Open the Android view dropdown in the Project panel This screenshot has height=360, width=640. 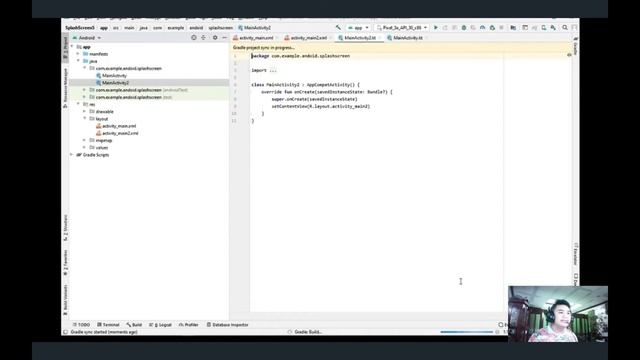pos(87,38)
